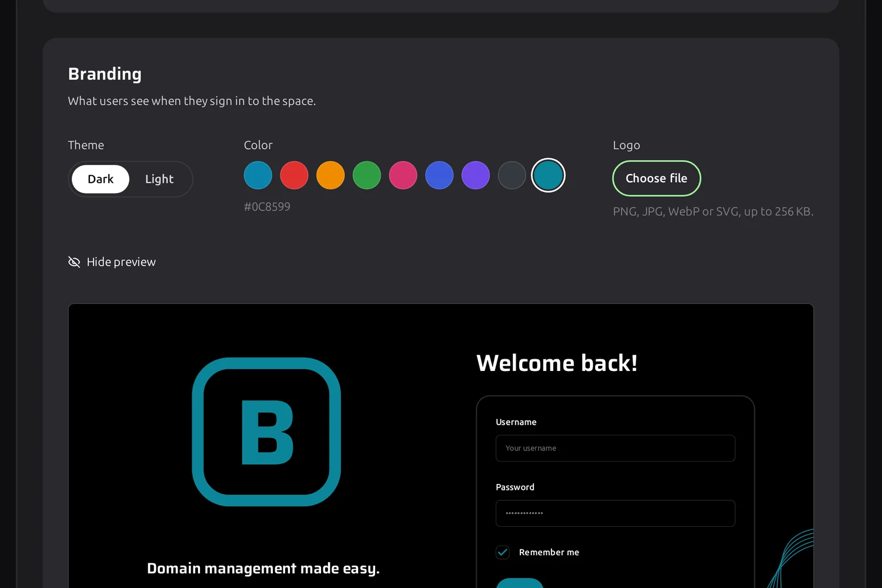Click the Welcome back! heading

557,363
